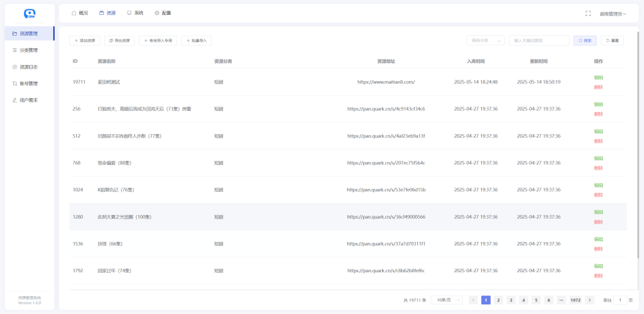Click the ID cell 19711

pos(79,82)
